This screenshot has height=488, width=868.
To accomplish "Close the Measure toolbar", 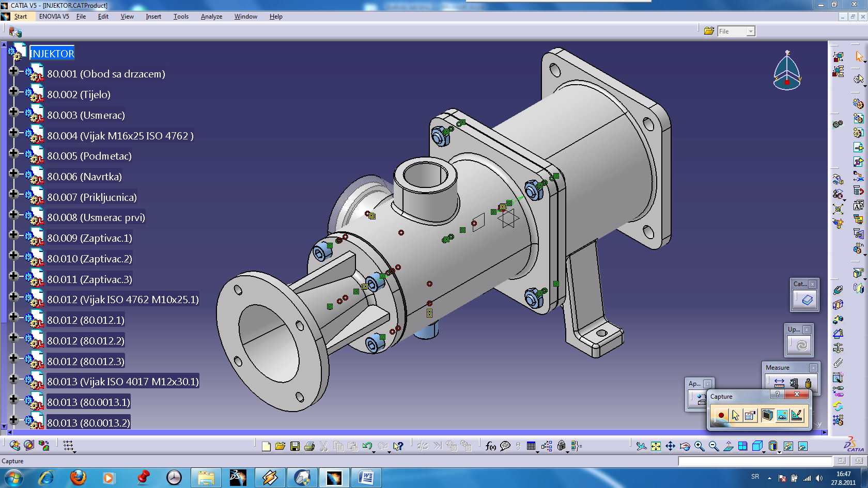I will (x=813, y=368).
